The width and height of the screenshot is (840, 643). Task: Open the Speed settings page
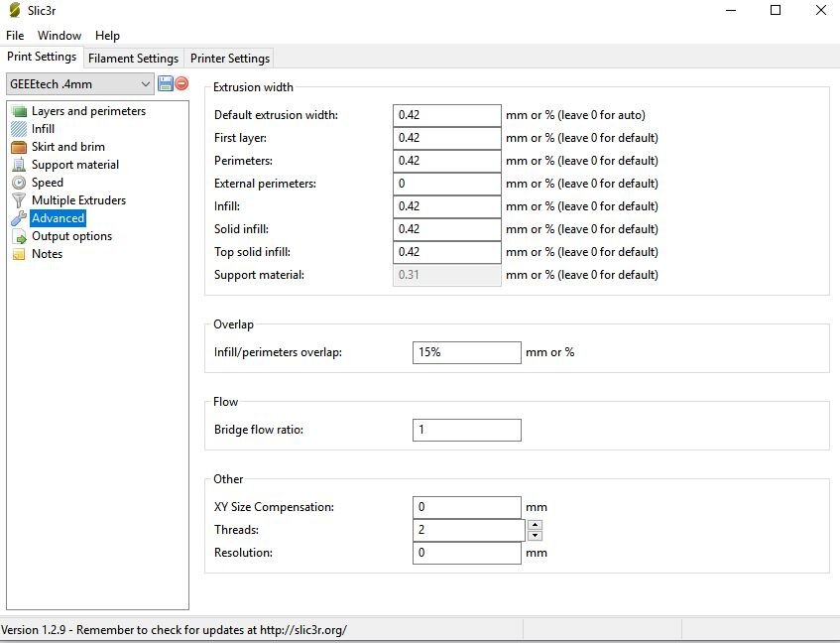coord(48,183)
